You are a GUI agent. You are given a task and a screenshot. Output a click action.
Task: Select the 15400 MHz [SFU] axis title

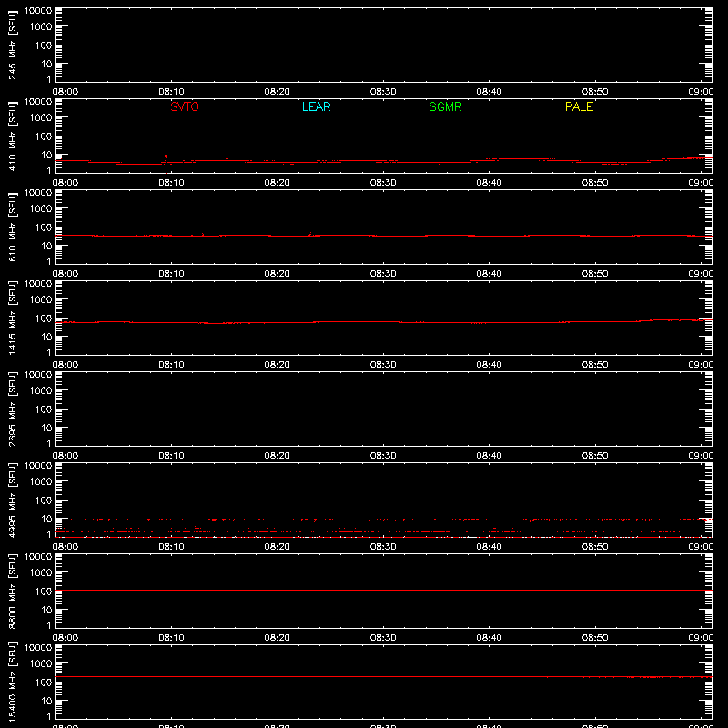click(x=12, y=682)
